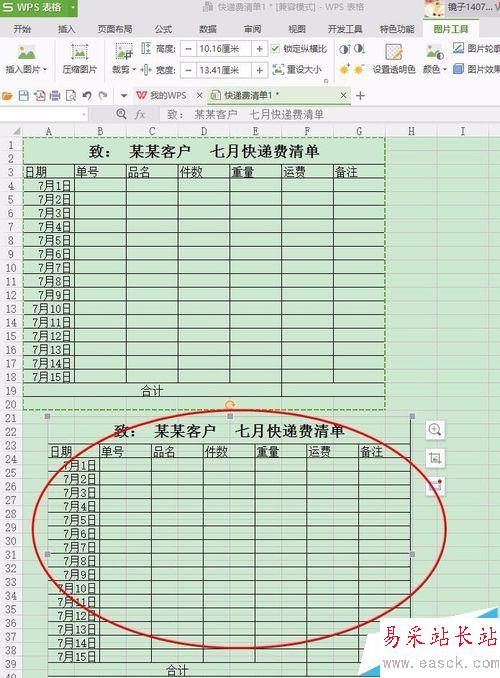500x678 pixels.
Task: Click crop icon beside the selected picture
Action: tap(435, 458)
